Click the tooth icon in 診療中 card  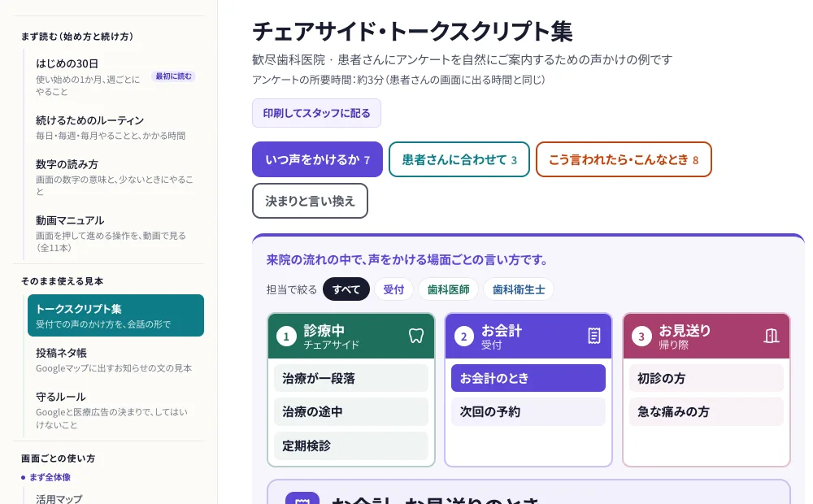click(x=415, y=336)
